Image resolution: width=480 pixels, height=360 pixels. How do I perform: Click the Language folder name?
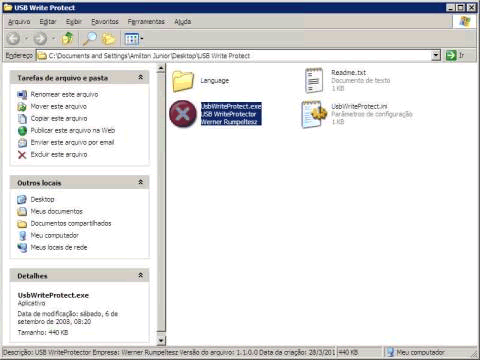[215, 81]
